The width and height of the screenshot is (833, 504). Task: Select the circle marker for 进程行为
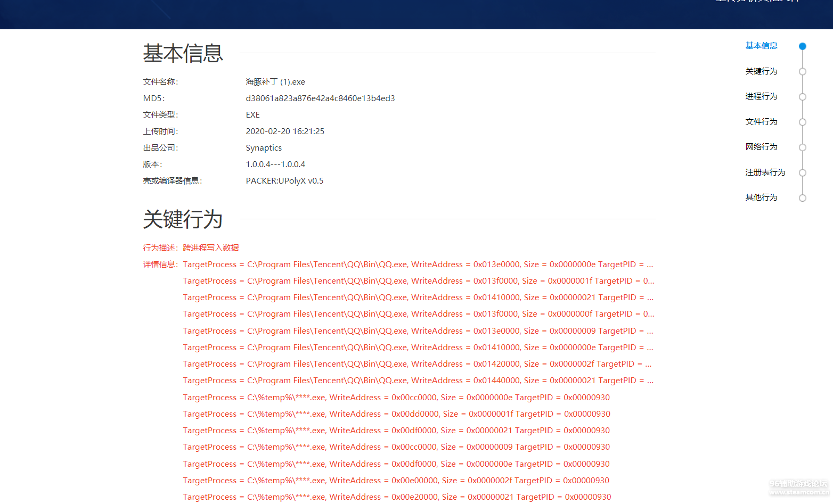tap(802, 97)
